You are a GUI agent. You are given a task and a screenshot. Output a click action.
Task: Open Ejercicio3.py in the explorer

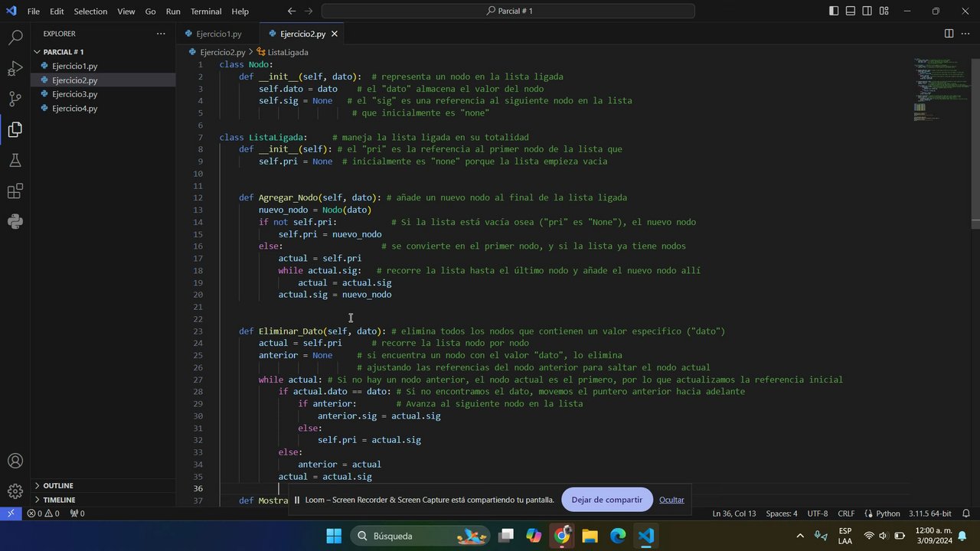tap(74, 94)
